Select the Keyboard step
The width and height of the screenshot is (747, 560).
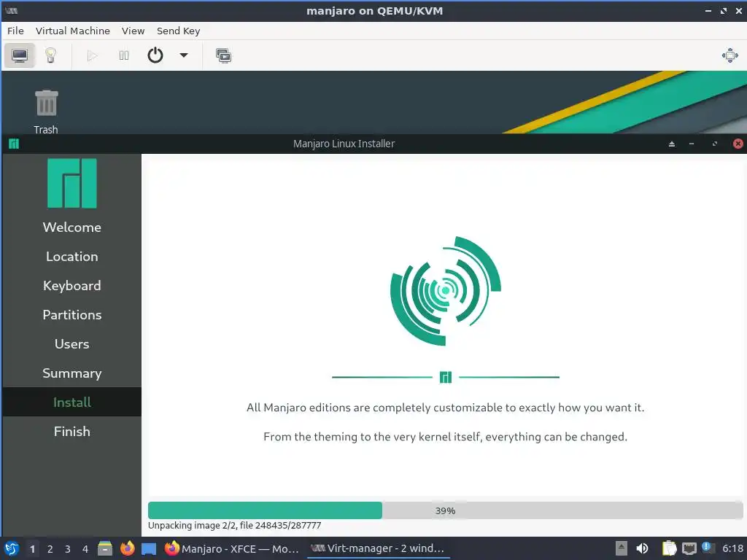[72, 285]
